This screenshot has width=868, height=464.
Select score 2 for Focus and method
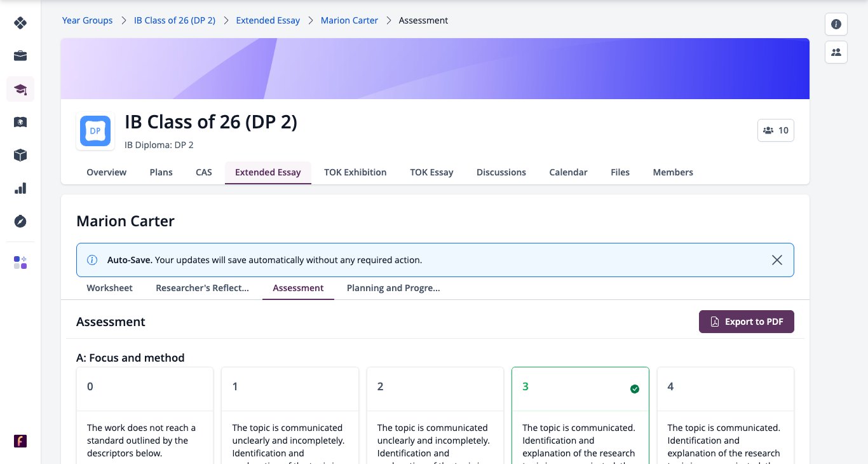pyautogui.click(x=435, y=416)
